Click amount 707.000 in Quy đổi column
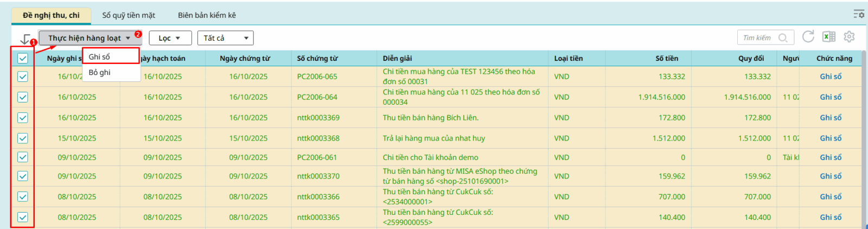 [758, 197]
